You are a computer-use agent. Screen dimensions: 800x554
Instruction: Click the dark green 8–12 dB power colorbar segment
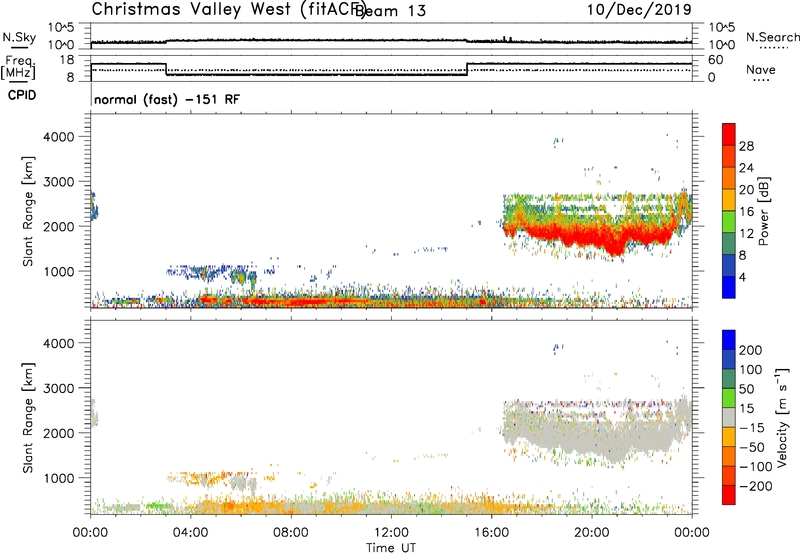[x=729, y=243]
